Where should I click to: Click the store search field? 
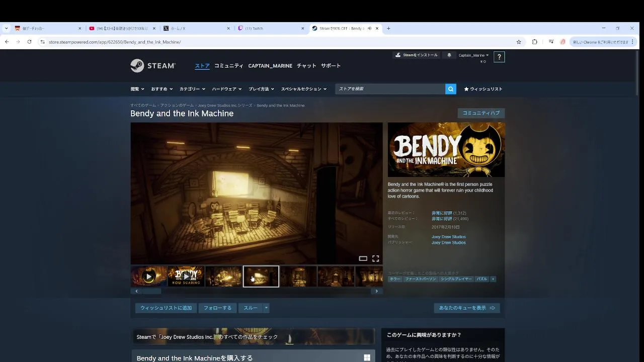click(x=390, y=89)
